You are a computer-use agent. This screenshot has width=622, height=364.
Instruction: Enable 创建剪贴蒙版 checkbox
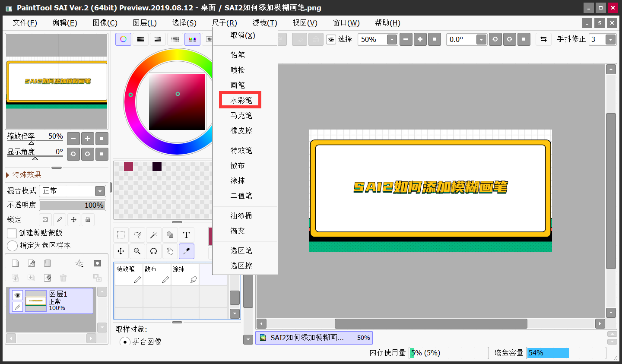[12, 233]
